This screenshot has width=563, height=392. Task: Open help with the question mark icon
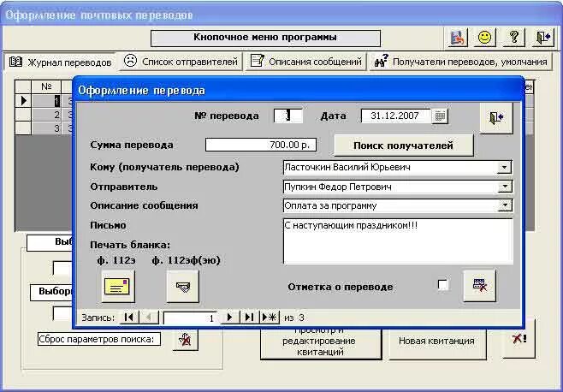pyautogui.click(x=514, y=38)
